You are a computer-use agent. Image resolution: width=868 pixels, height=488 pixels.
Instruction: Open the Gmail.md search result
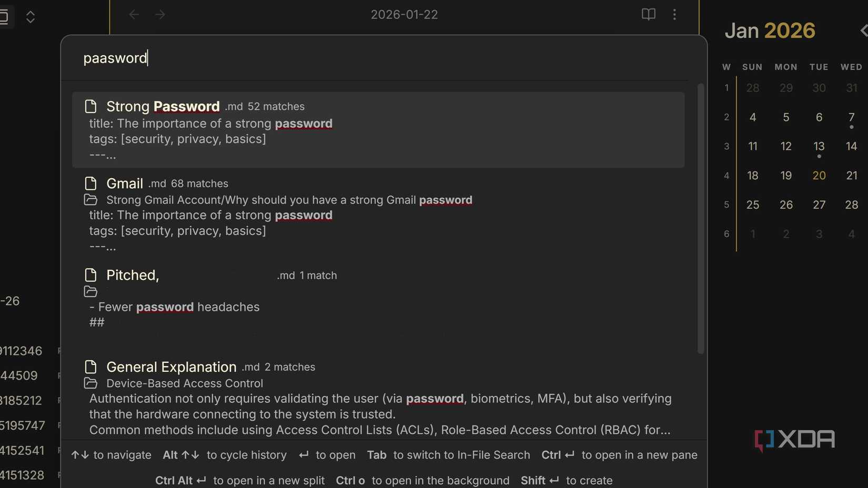click(x=125, y=184)
